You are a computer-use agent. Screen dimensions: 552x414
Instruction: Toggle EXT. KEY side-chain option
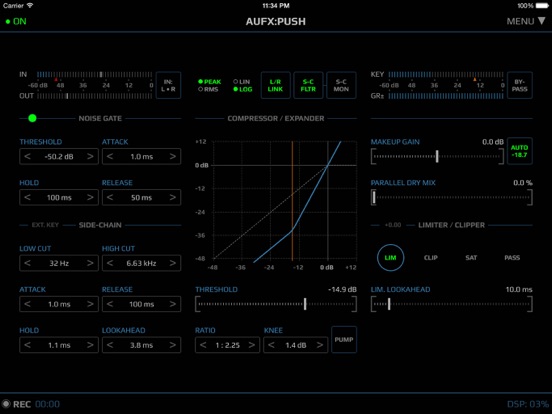(x=45, y=225)
